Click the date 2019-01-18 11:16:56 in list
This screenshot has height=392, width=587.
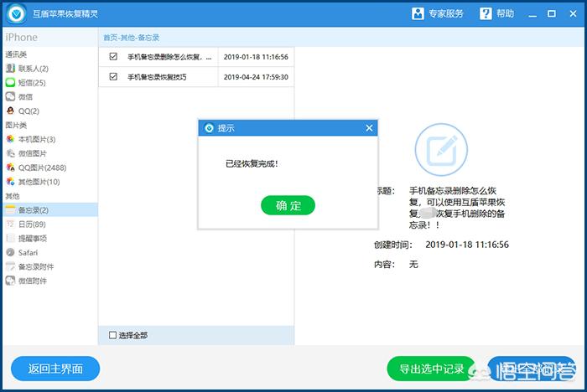(256, 57)
